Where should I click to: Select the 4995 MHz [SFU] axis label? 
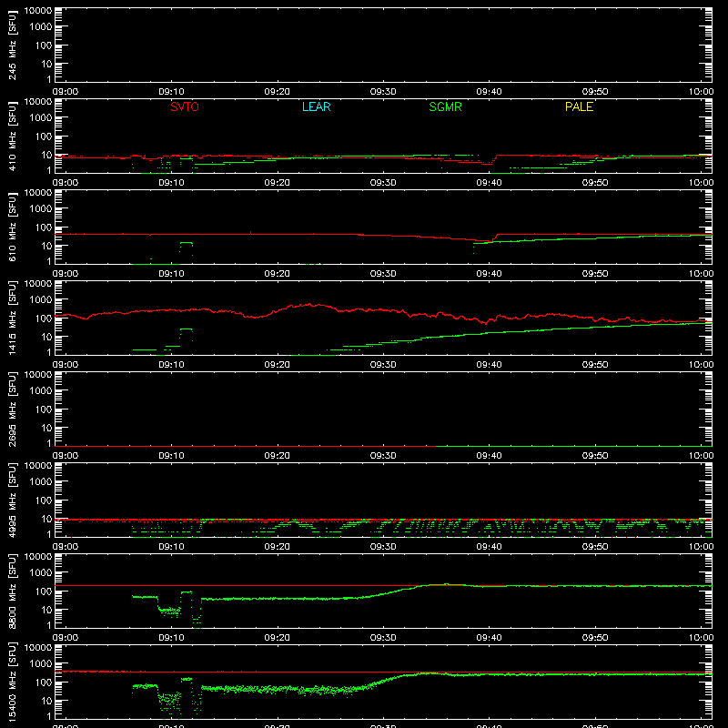12,500
